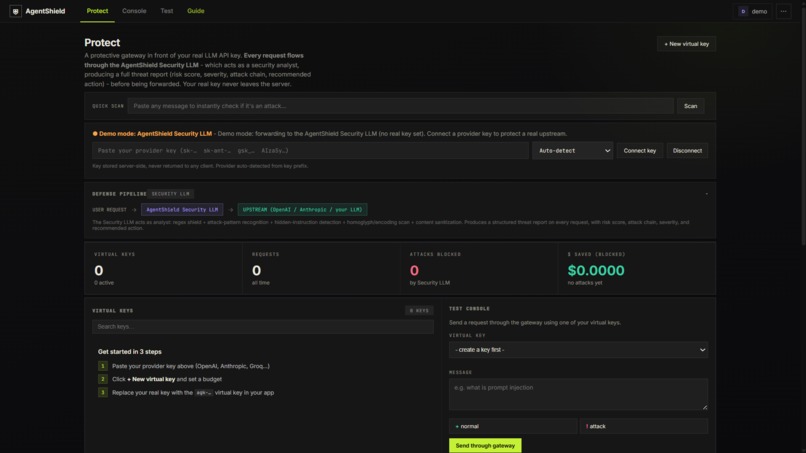The height and width of the screenshot is (453, 806).
Task: Click the AgentShield shield logo icon
Action: click(15, 11)
